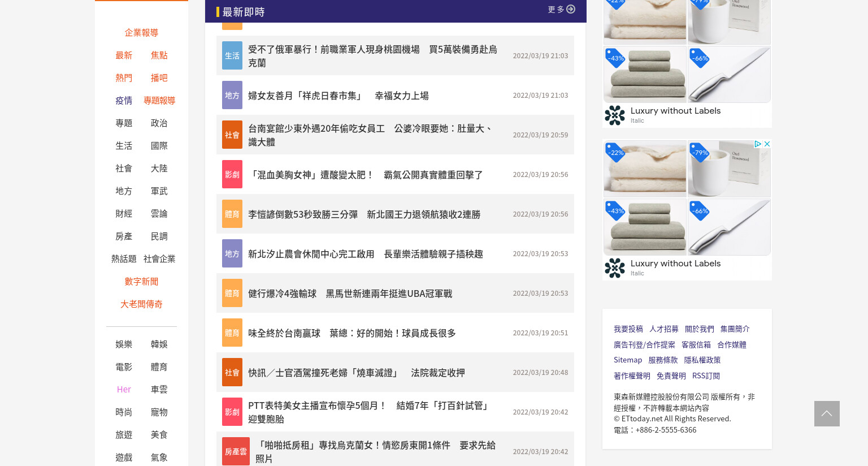The image size is (868, 466).
Task: Click the ad brand logo next to lower Luxury without Labels
Action: [x=615, y=268]
